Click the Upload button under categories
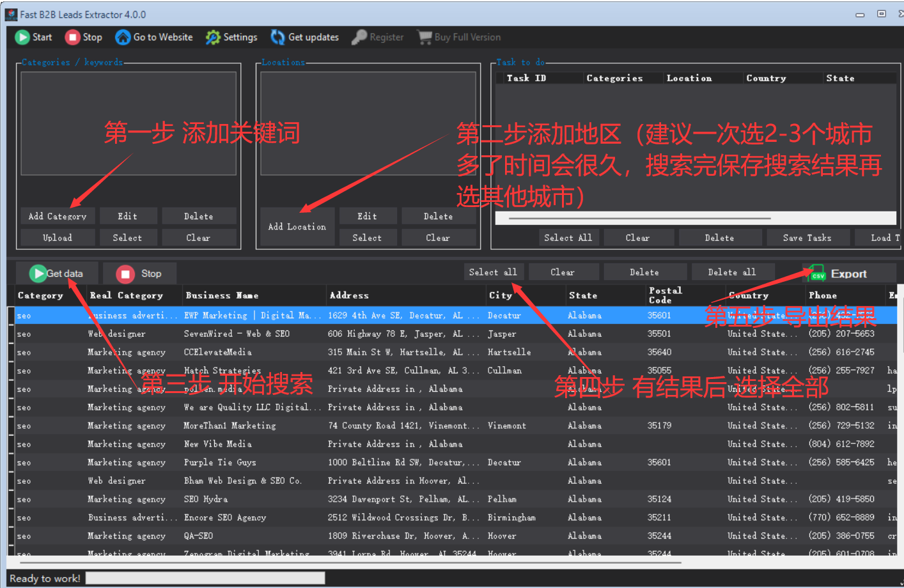The image size is (904, 588). pyautogui.click(x=58, y=238)
